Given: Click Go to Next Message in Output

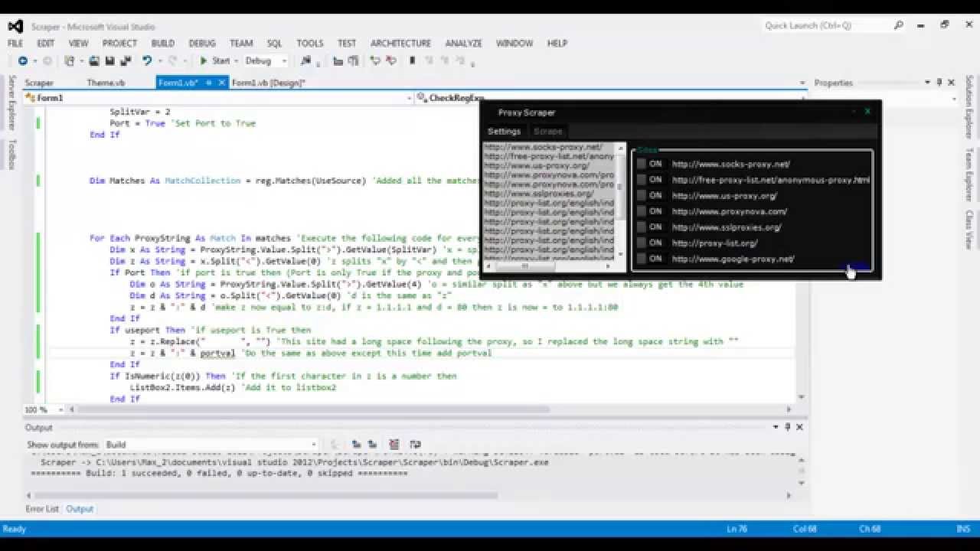Looking at the screenshot, I should pos(372,444).
